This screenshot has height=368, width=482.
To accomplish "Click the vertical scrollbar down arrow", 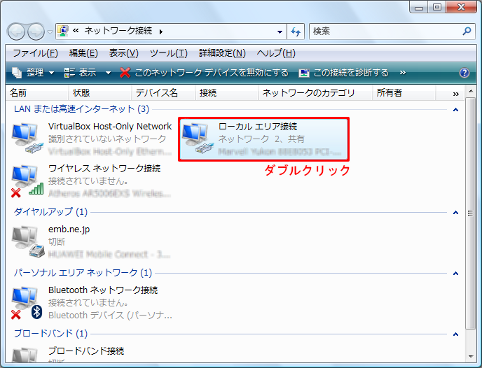I will click(470, 356).
